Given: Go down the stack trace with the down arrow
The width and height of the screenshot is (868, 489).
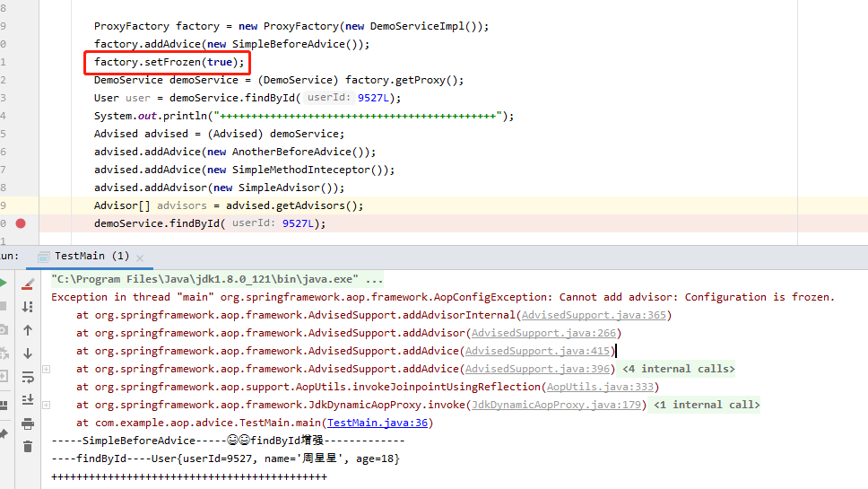Looking at the screenshot, I should [28, 354].
